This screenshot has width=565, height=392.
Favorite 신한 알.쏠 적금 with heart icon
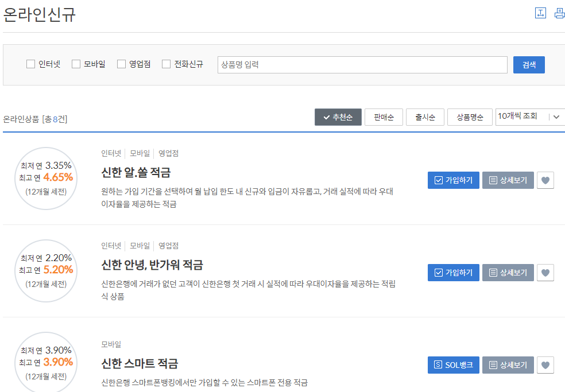pos(545,180)
